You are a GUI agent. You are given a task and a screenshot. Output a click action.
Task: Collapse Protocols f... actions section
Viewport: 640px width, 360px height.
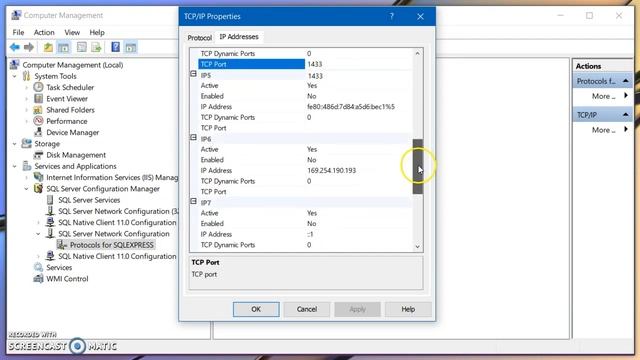tap(625, 81)
